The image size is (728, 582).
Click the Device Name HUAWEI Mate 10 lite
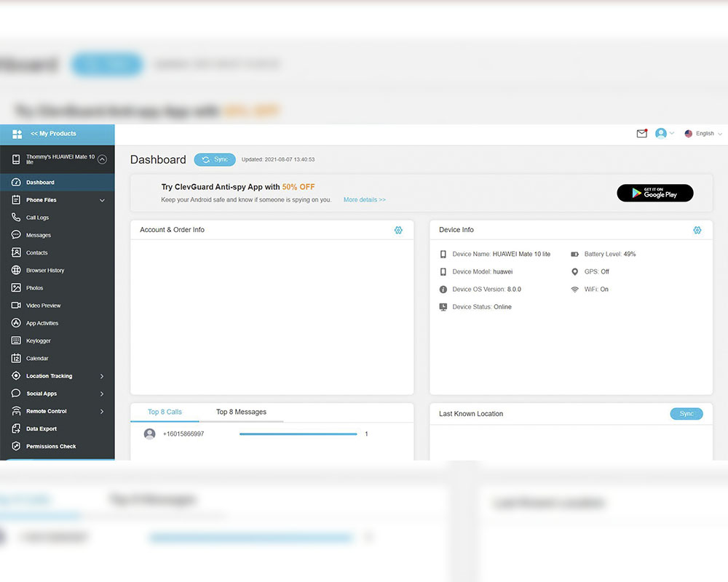[x=495, y=255]
